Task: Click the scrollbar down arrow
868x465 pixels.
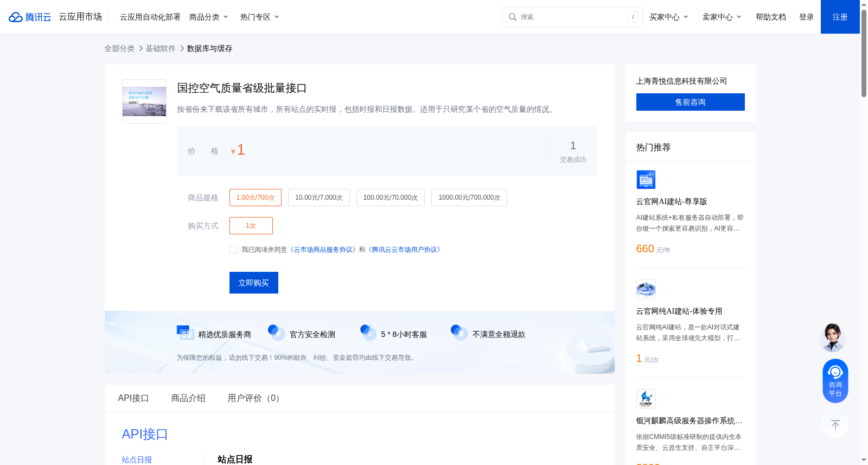Action: (864, 460)
